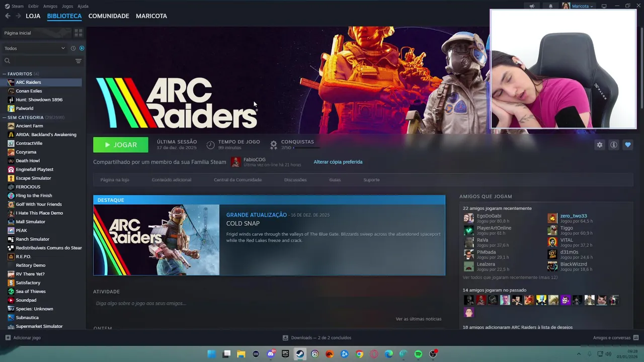Open the achievements progress bar under CONQUISTAS
The width and height of the screenshot is (644, 362).
(306, 148)
